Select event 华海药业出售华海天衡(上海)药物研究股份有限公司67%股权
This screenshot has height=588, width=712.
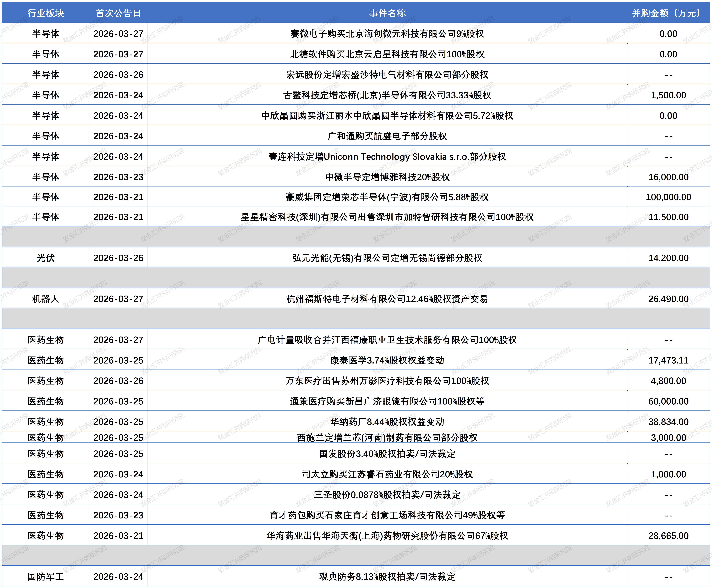(387, 536)
